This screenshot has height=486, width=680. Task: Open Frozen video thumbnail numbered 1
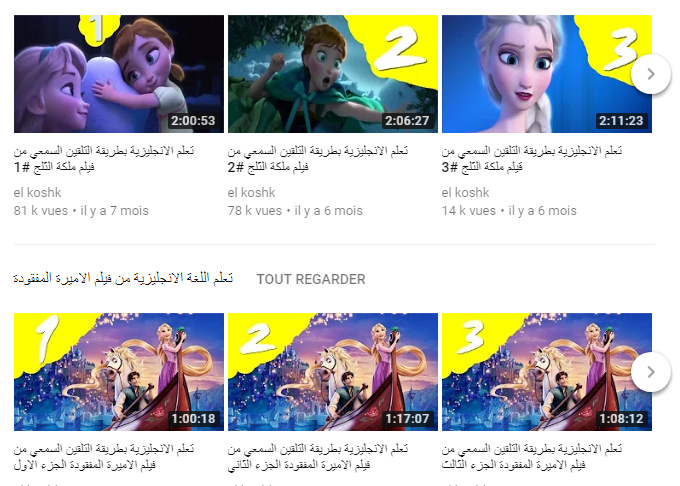click(x=119, y=74)
